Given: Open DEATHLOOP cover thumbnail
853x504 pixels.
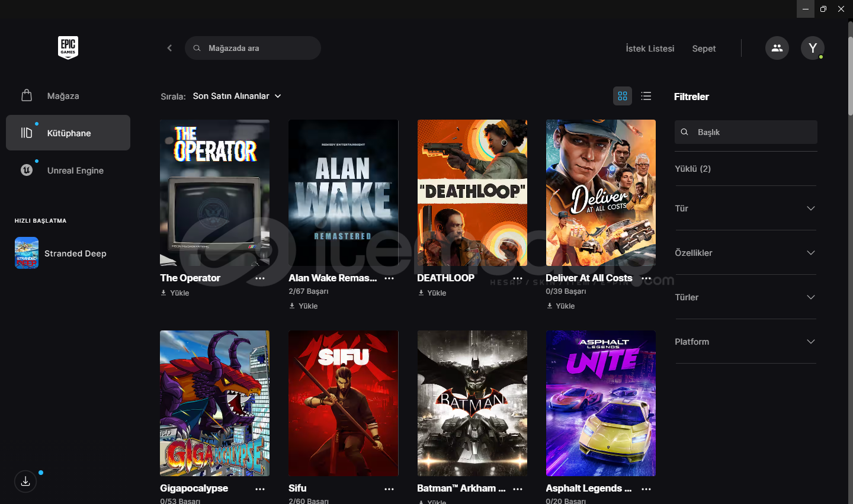Looking at the screenshot, I should [472, 193].
